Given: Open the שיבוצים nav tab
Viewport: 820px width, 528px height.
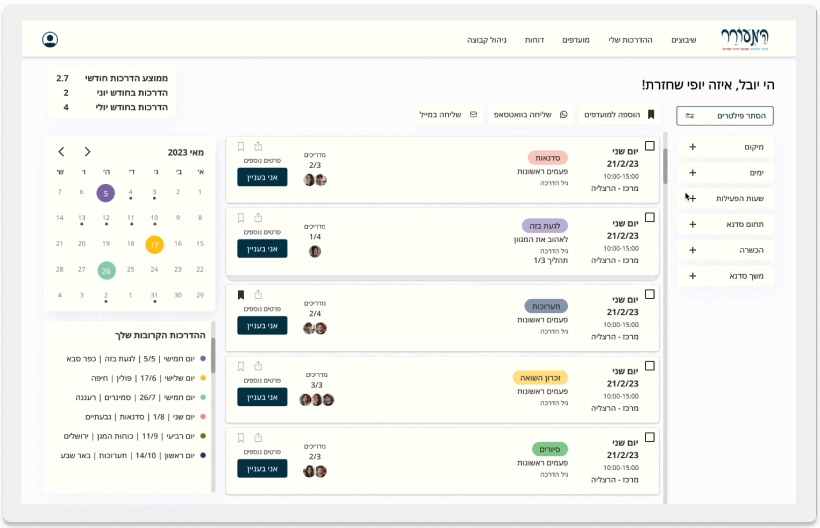Looking at the screenshot, I should pyautogui.click(x=684, y=40).
